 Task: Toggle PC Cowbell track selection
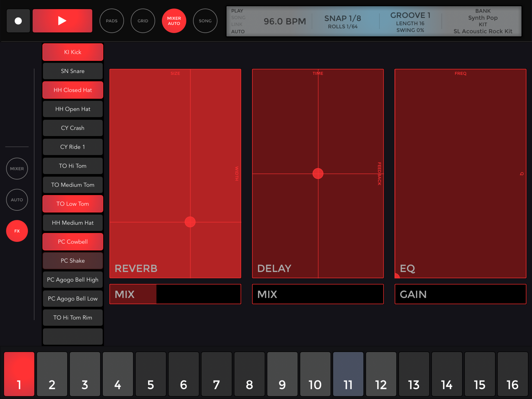tap(73, 242)
